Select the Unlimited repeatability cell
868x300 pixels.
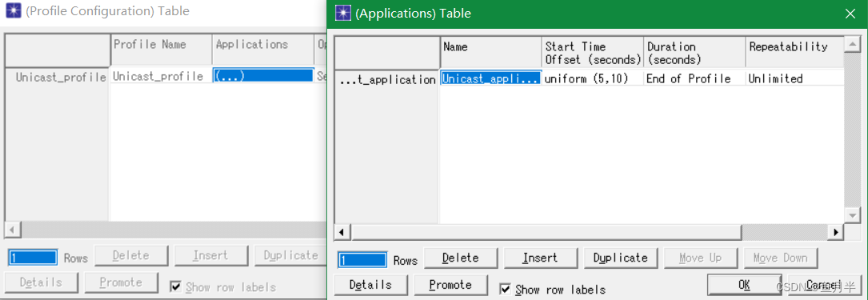click(795, 78)
